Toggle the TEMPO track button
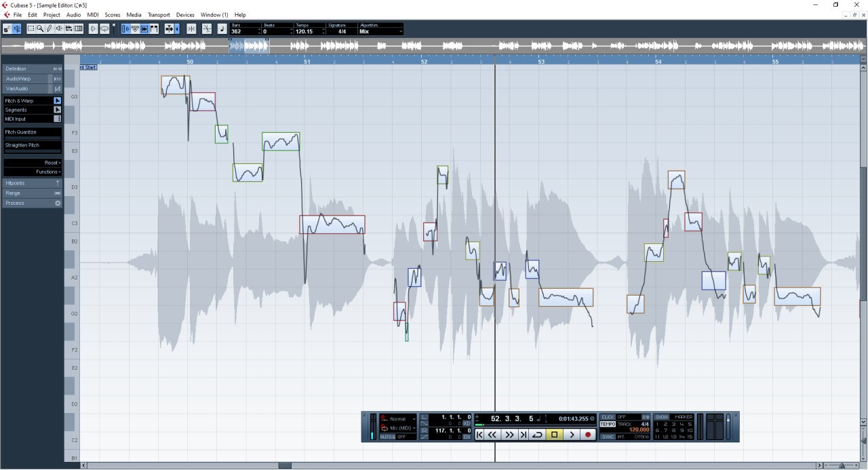 point(608,424)
